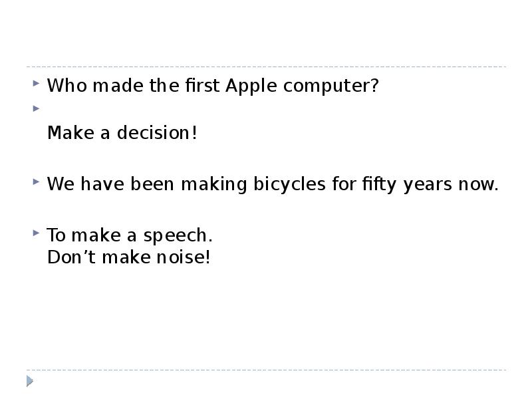The width and height of the screenshot is (532, 399).
Task: Click the bullet arrow next to 'To make a speech.'
Action: click(36, 233)
